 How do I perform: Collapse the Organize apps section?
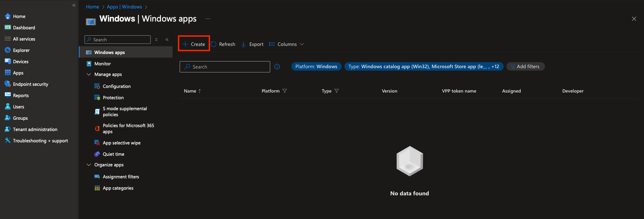[89, 165]
